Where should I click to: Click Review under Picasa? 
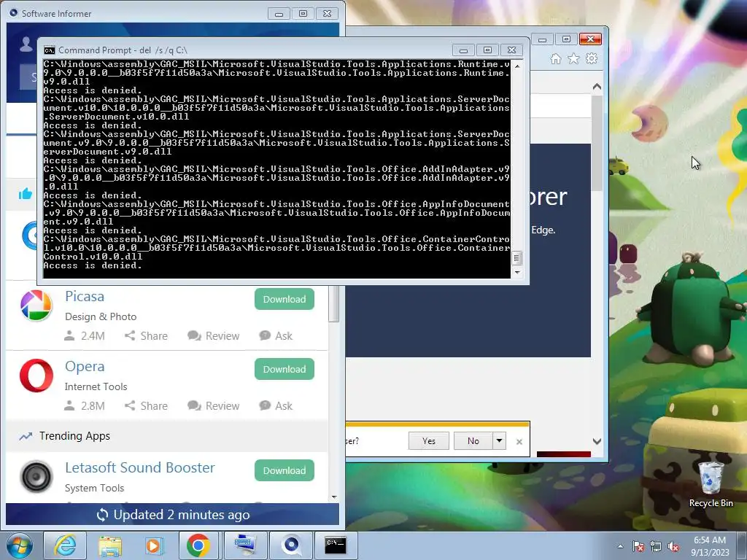tap(214, 335)
